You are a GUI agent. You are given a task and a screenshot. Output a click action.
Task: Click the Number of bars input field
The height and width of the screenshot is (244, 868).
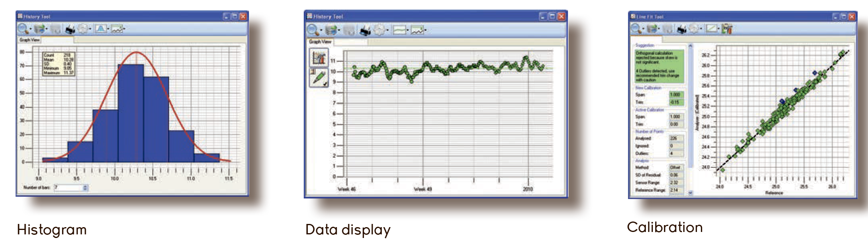[x=68, y=187]
